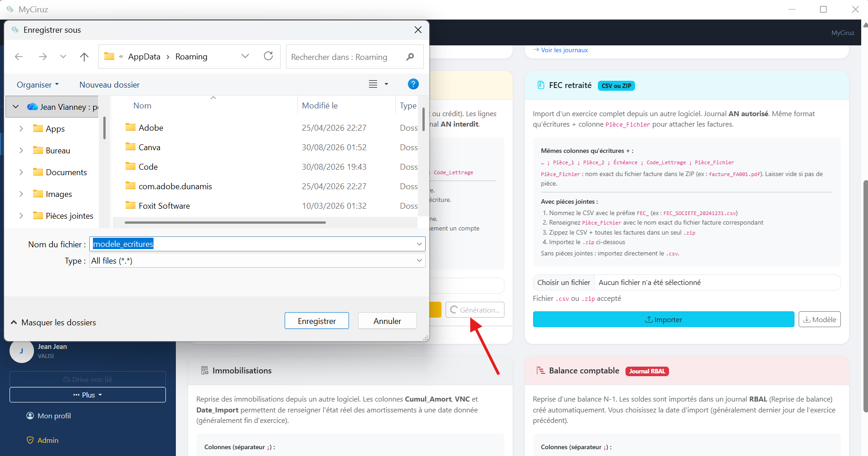Open the help question mark icon

click(413, 84)
